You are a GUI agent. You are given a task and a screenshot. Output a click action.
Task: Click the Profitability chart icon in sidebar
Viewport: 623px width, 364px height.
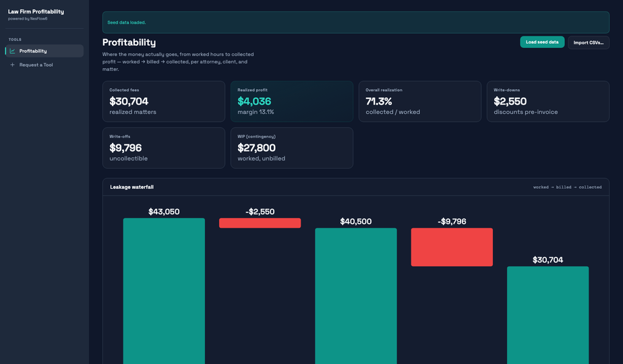pos(12,51)
